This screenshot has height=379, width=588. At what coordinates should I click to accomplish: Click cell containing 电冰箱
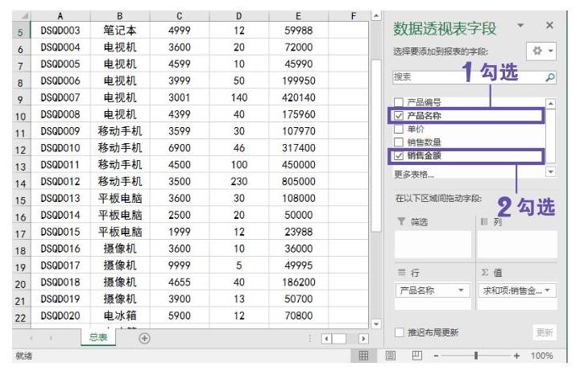coord(120,315)
